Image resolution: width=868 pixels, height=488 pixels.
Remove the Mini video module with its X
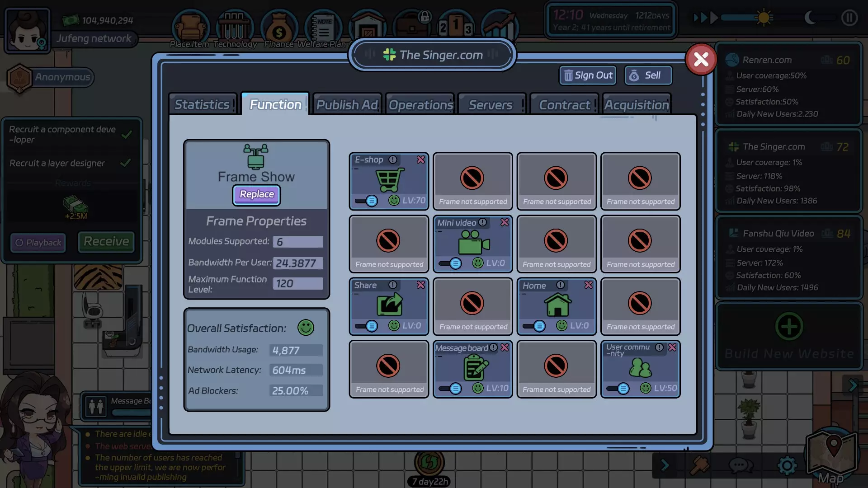click(x=505, y=222)
